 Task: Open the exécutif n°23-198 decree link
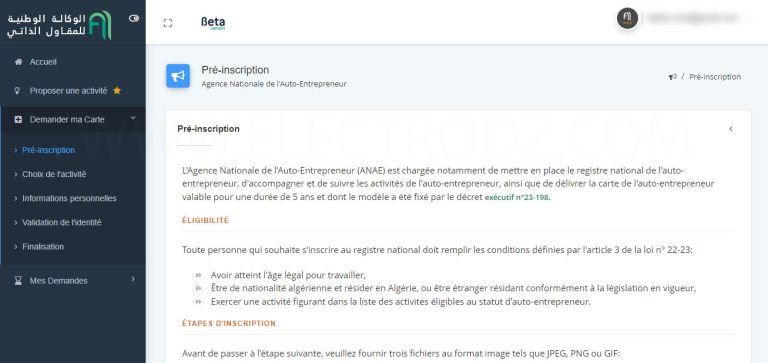click(x=517, y=198)
